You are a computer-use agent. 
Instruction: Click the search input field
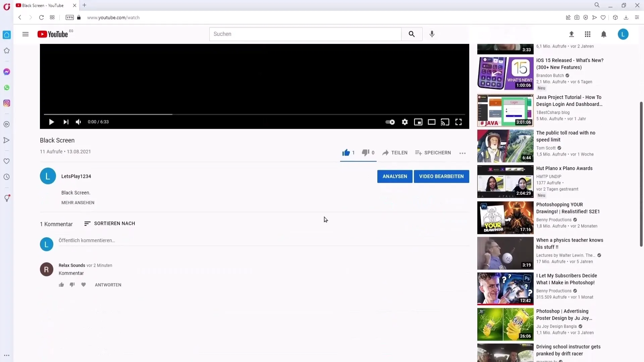click(305, 34)
